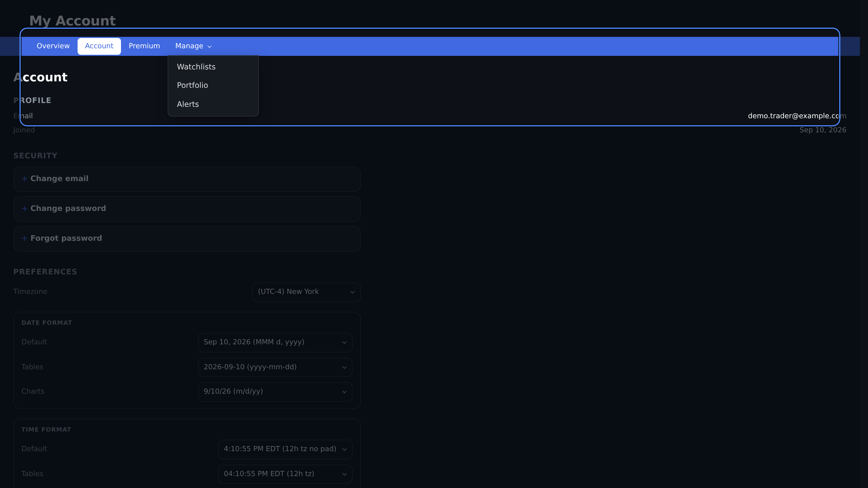This screenshot has width=868, height=488.
Task: Collapse the Manage dropdown menu
Action: click(193, 46)
